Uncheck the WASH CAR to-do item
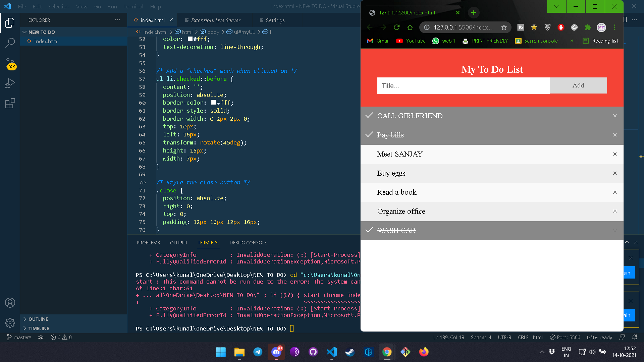Image resolution: width=644 pixels, height=362 pixels. 396,231
